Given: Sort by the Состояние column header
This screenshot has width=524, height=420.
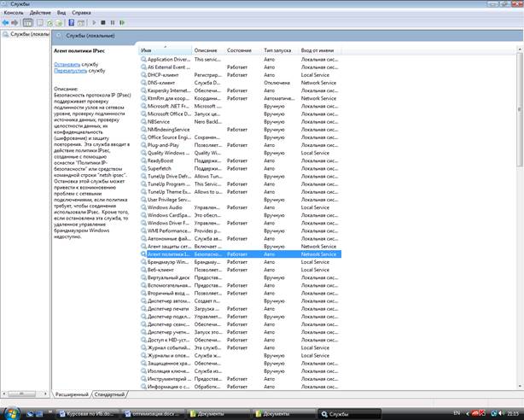Looking at the screenshot, I should [240, 50].
